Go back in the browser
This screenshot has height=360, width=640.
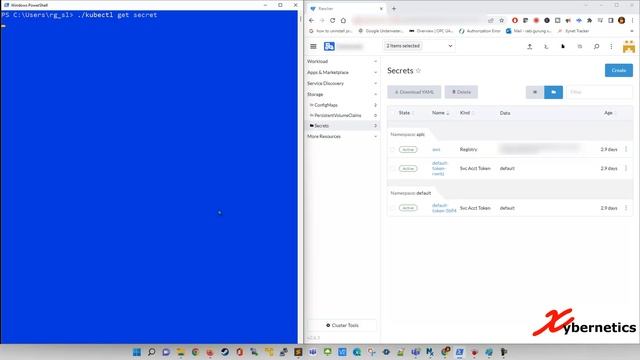tap(312, 20)
